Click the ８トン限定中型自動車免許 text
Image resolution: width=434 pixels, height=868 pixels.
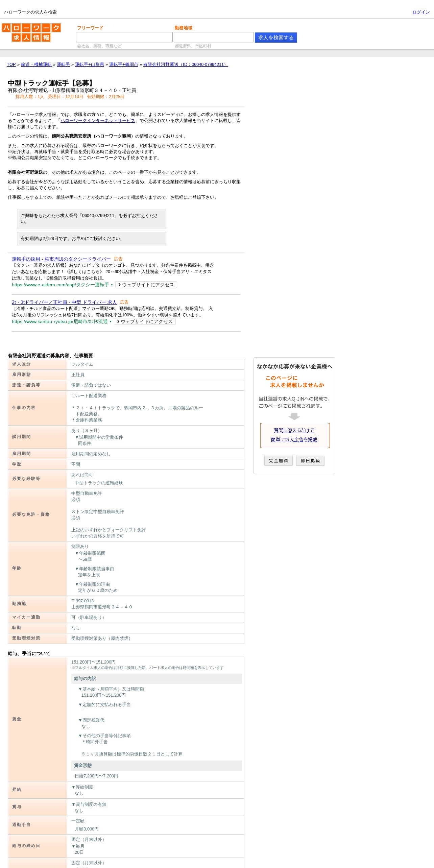click(98, 512)
